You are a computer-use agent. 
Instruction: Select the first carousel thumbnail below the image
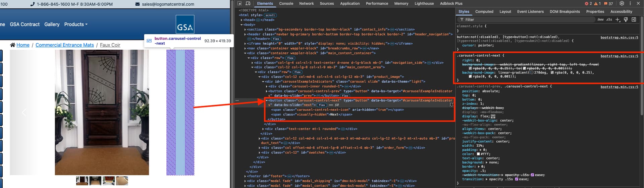pyautogui.click(x=82, y=181)
